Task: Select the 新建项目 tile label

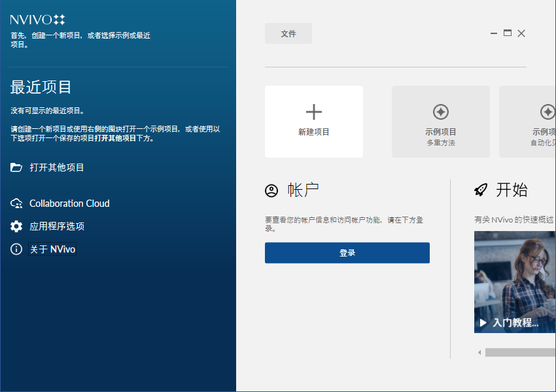Action: (x=314, y=132)
